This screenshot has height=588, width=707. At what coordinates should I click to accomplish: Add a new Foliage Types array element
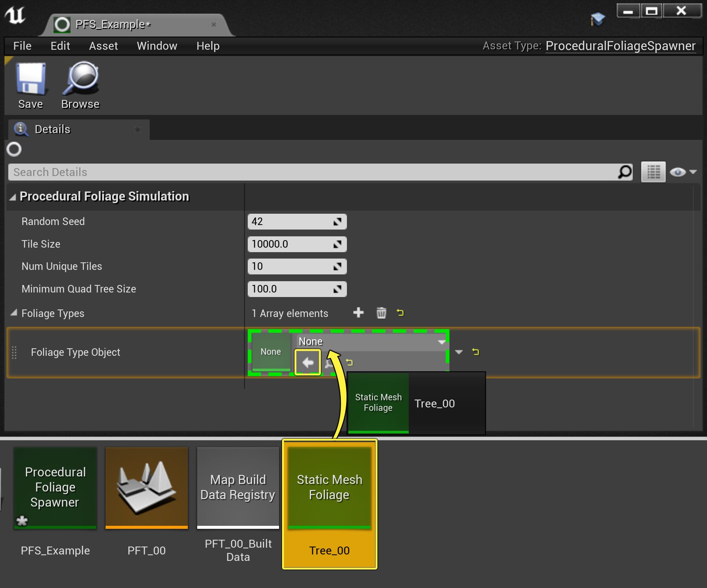(359, 313)
